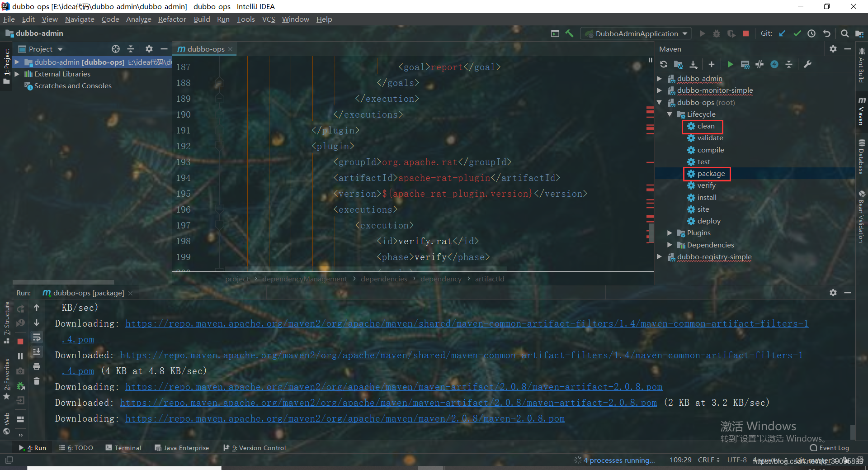Open the maven-artifact-2.0.8.pom Downloading link
This screenshot has width=868, height=470.
tap(394, 387)
